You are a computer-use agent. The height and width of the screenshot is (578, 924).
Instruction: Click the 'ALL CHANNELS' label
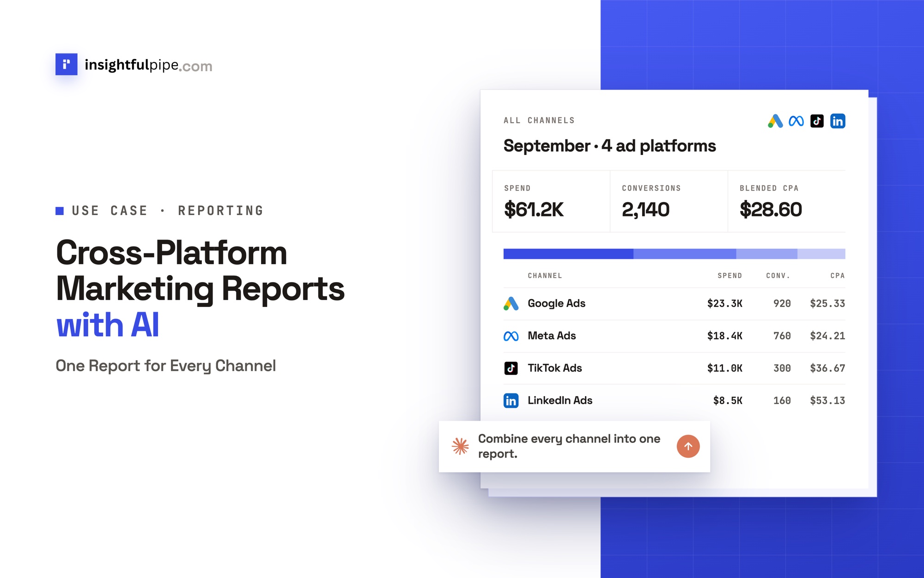(x=539, y=120)
